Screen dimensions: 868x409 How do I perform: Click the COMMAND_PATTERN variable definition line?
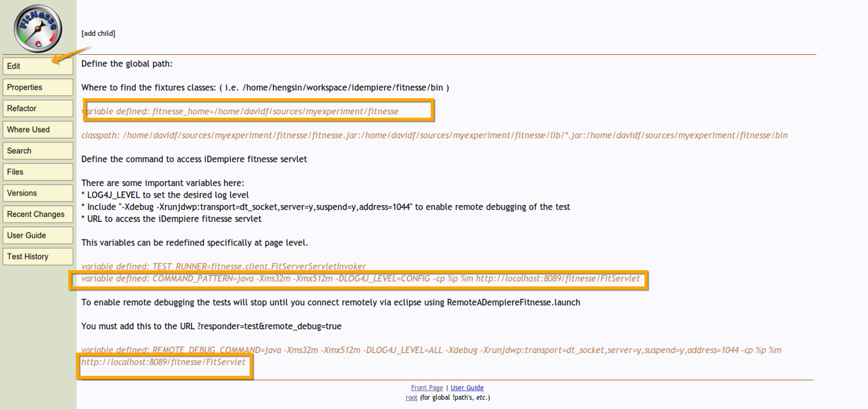(361, 279)
